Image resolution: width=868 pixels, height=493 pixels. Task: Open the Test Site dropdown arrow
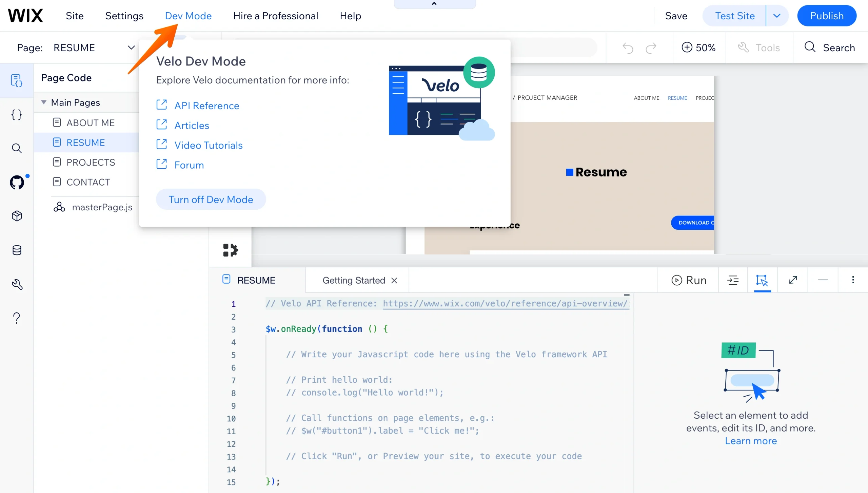click(x=777, y=16)
